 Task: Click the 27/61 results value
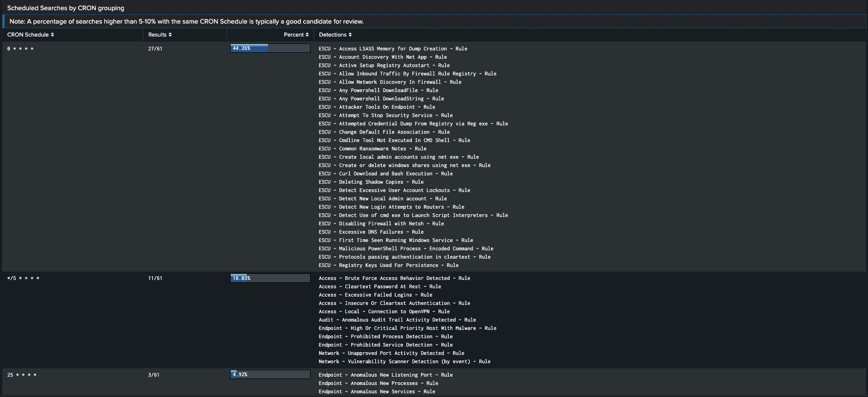[x=155, y=49]
